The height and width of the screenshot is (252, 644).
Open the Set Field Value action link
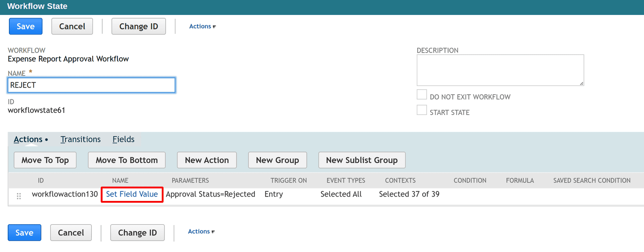pyautogui.click(x=132, y=194)
